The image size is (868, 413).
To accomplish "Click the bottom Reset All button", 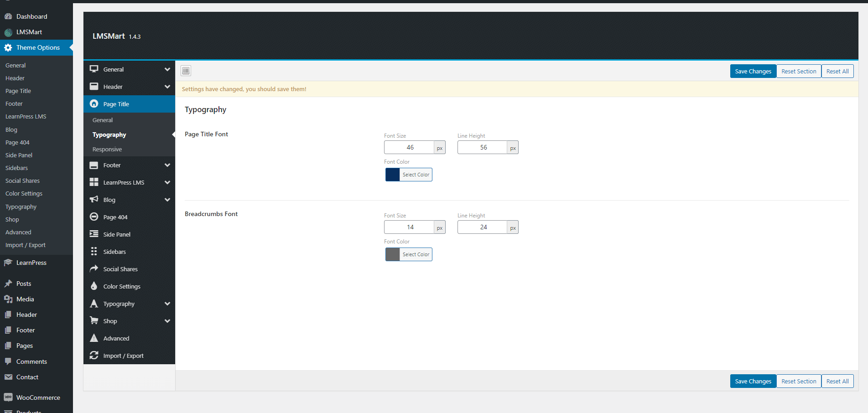I will click(x=837, y=381).
